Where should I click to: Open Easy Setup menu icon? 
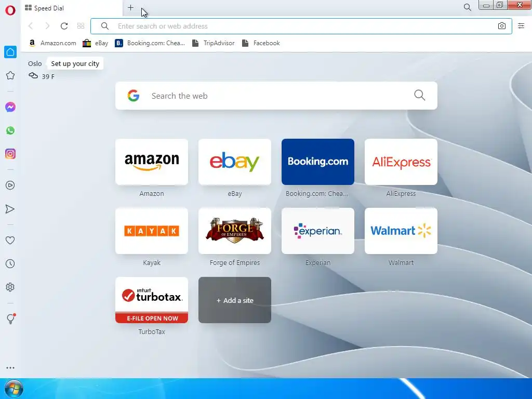[x=521, y=26]
